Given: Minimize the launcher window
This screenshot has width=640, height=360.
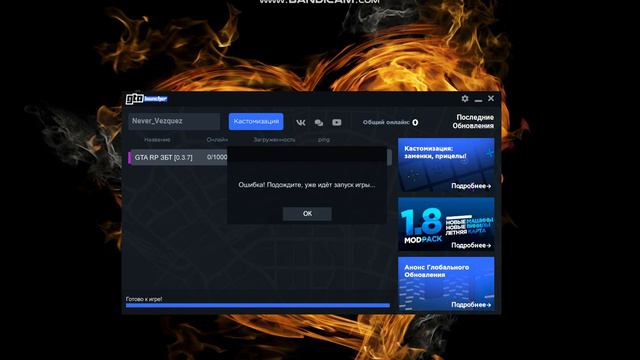Looking at the screenshot, I should point(478,99).
